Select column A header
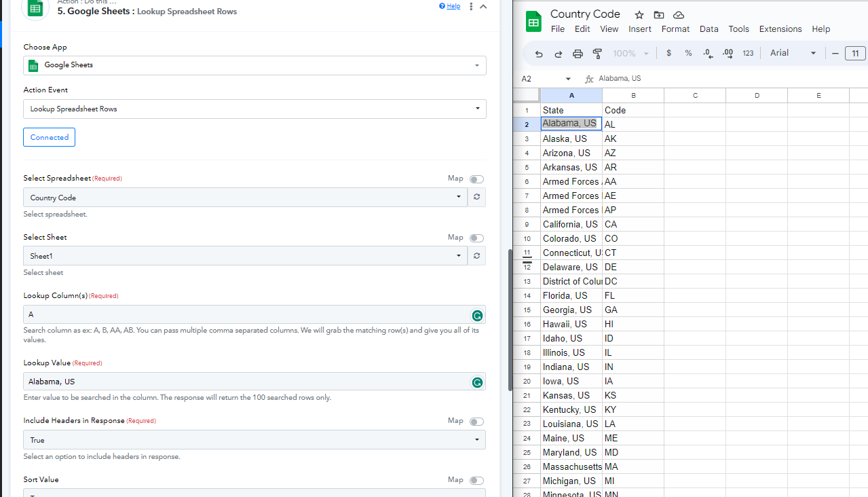Screen dimensions: 868x497 pos(571,96)
